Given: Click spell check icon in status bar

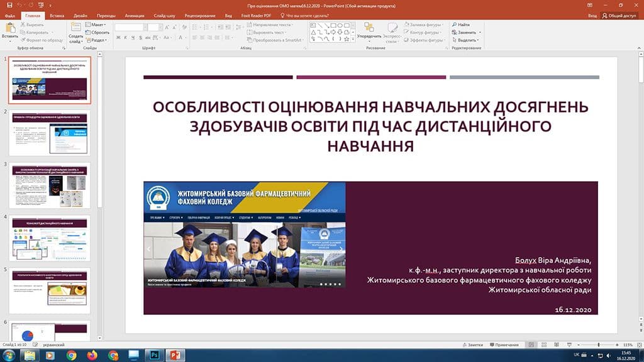Looking at the screenshot, I should click(35, 345).
